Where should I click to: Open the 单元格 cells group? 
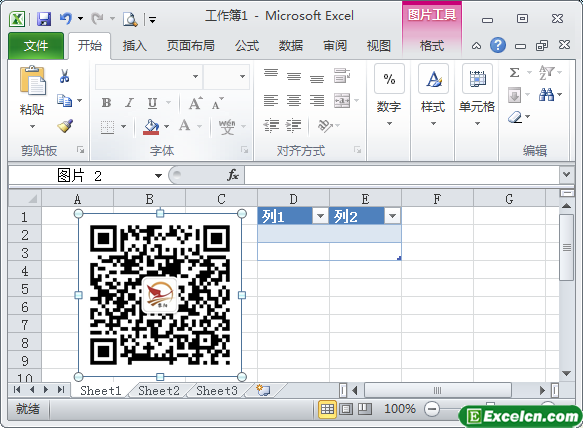[x=477, y=95]
